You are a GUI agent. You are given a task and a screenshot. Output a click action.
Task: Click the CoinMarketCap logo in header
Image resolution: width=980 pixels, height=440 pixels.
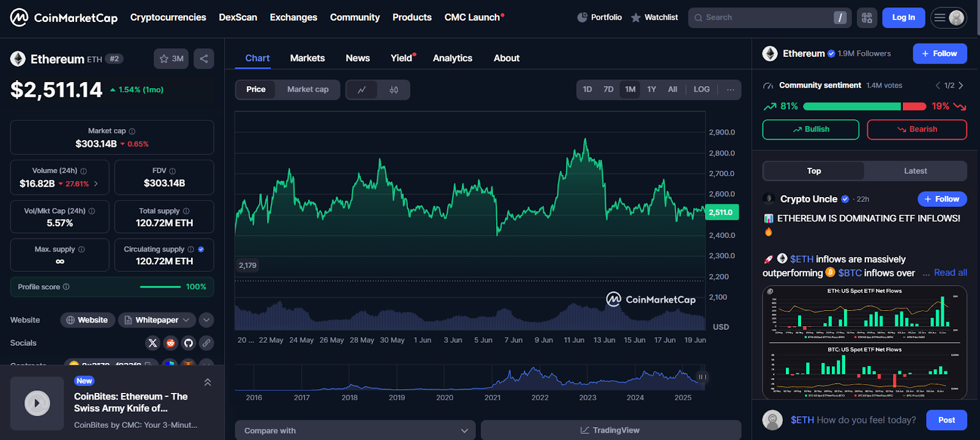pos(64,17)
